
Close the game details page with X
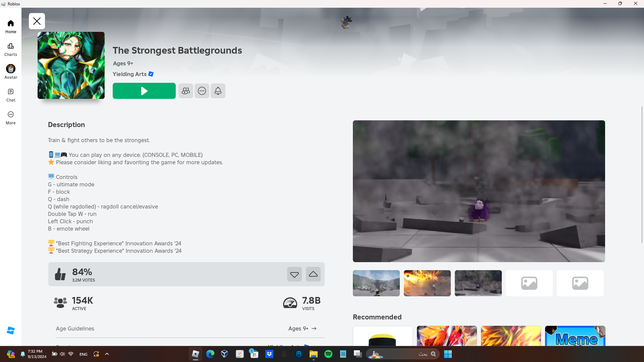coord(37,21)
